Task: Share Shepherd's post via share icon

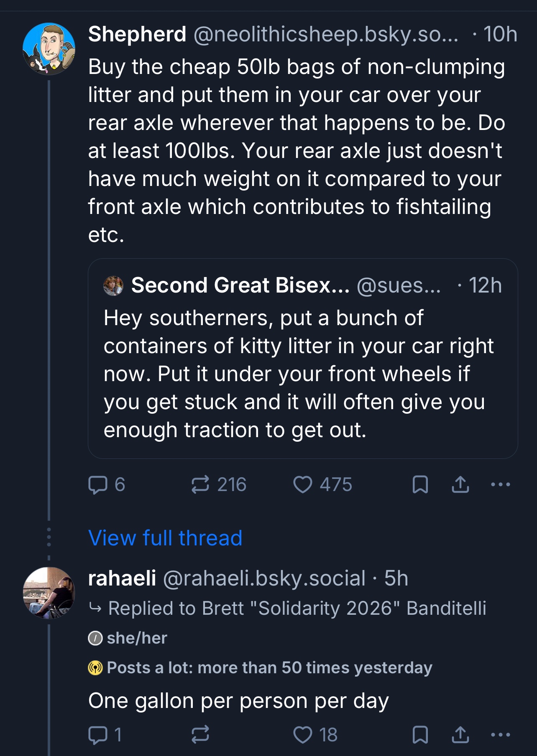Action: point(460,485)
